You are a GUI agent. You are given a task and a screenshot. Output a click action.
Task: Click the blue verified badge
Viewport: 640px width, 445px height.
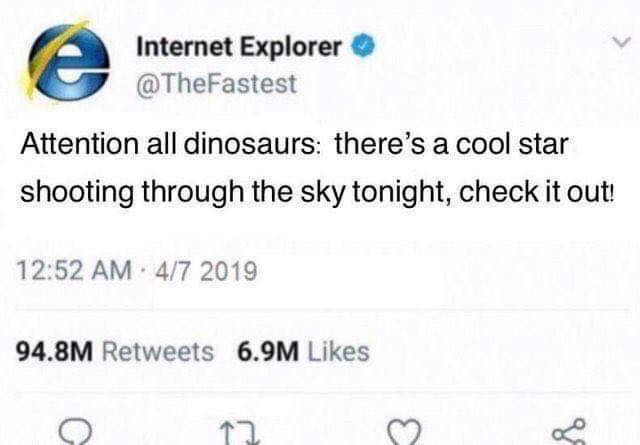365,47
